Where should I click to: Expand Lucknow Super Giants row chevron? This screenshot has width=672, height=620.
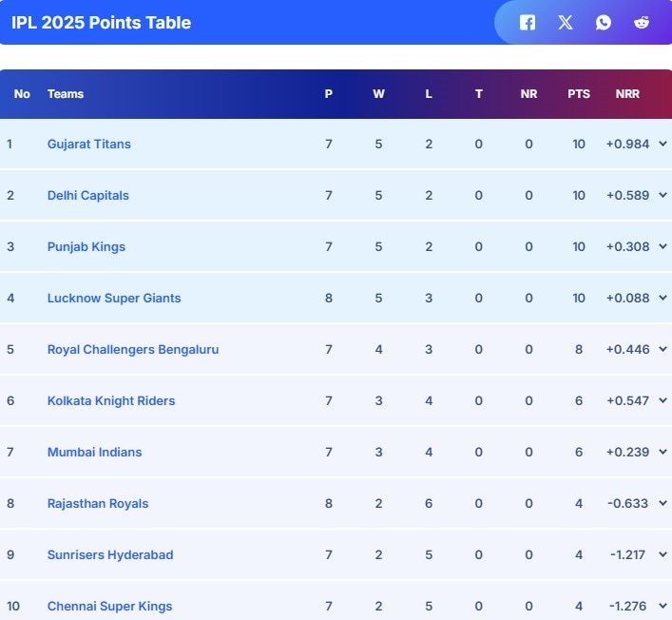[662, 298]
